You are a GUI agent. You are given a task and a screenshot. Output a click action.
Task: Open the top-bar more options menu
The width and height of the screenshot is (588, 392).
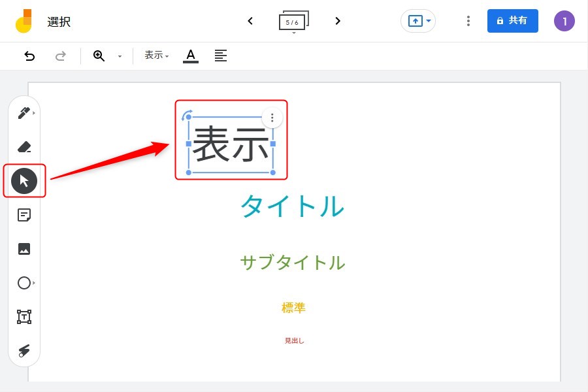(x=468, y=21)
